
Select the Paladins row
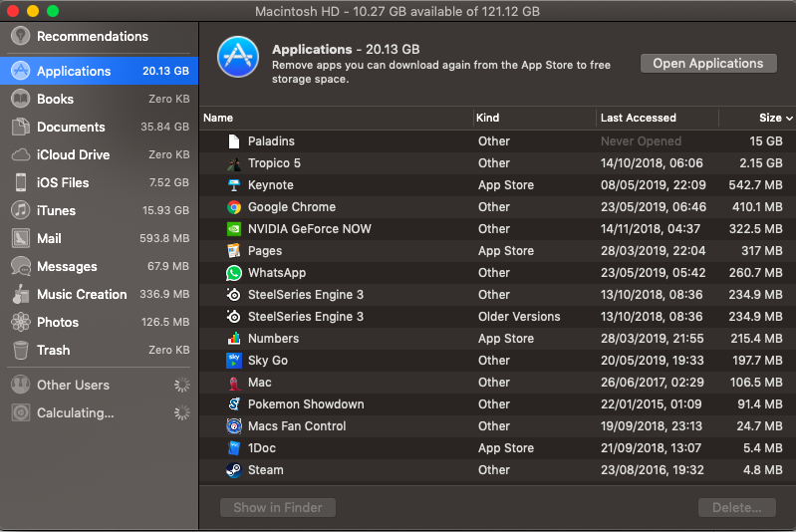point(271,141)
